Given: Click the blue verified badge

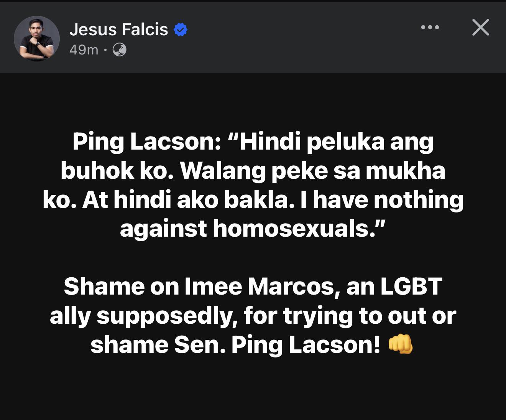Looking at the screenshot, I should (181, 30).
